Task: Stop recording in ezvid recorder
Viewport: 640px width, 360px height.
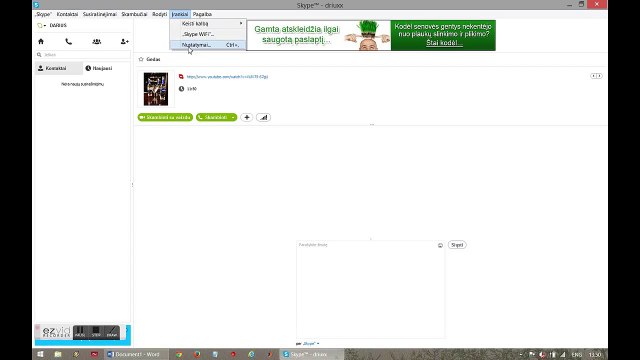Action: [96, 332]
